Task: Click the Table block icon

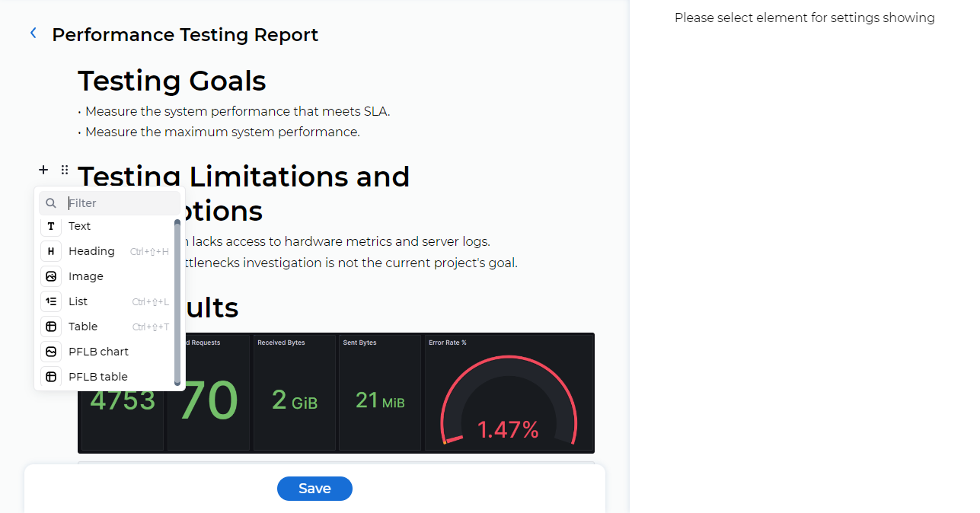Action: [51, 327]
